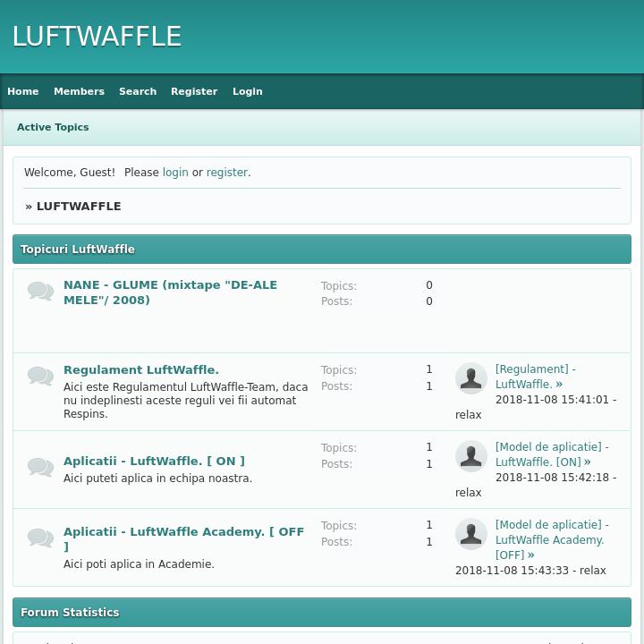The width and height of the screenshot is (644, 644).
Task: Click the NANE - GLUME forum status icon
Action: 40,292
